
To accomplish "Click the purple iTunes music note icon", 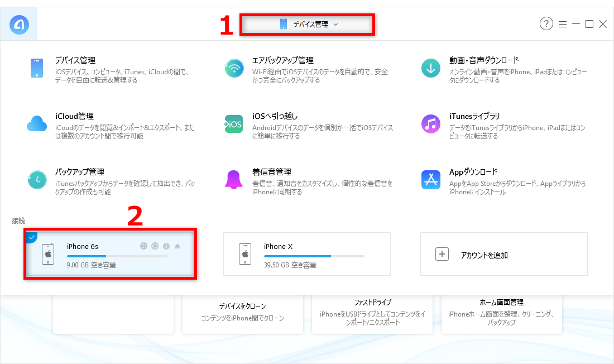I will pyautogui.click(x=431, y=124).
